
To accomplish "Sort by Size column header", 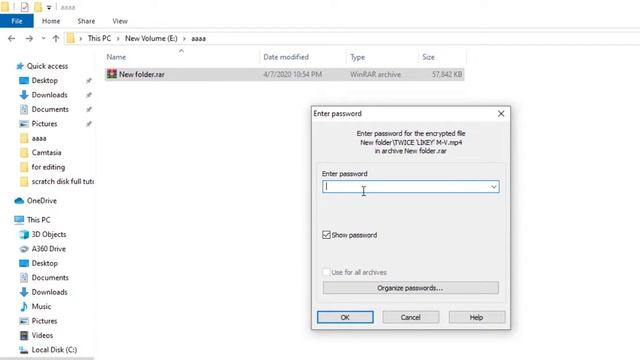I will (x=428, y=57).
